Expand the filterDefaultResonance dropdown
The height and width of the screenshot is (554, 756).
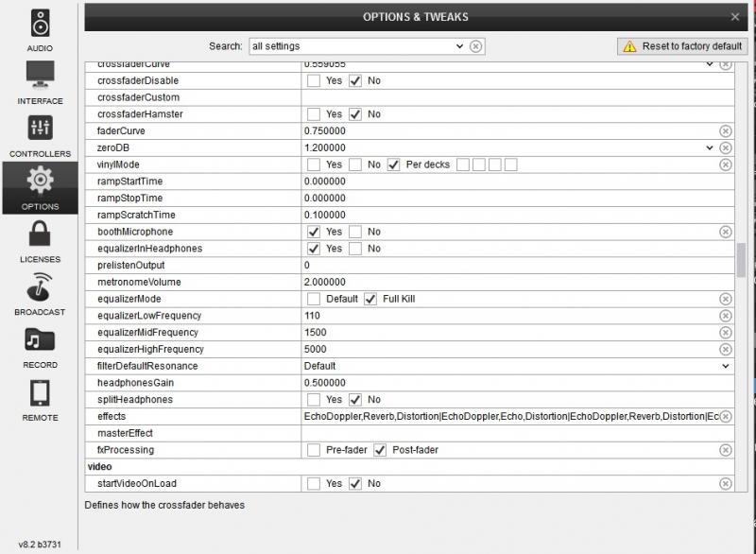point(725,366)
